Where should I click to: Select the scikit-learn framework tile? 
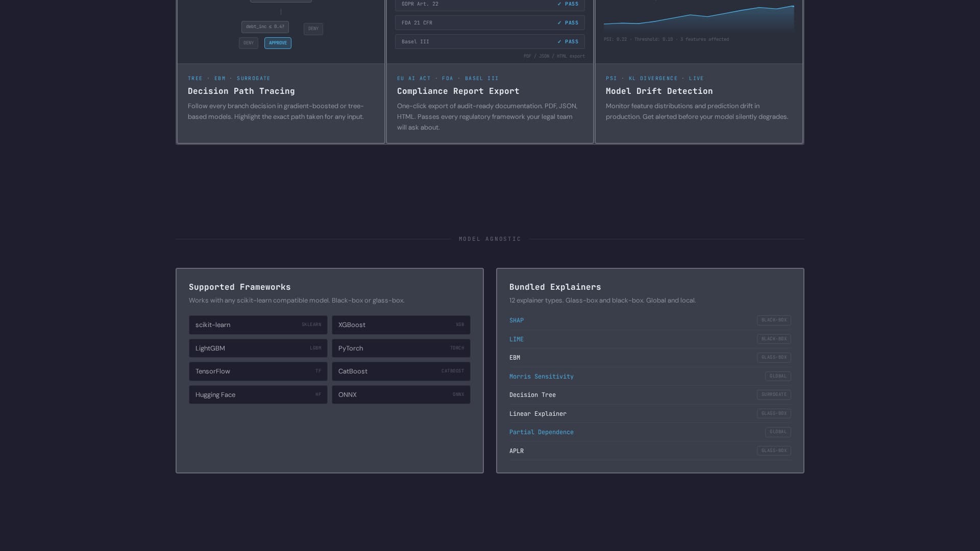[x=258, y=325]
